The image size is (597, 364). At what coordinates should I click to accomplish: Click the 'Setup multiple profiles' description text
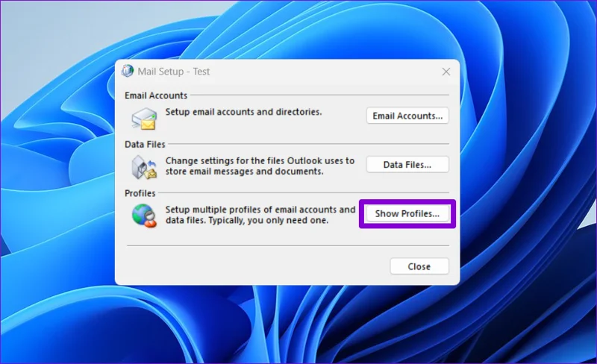tap(260, 215)
